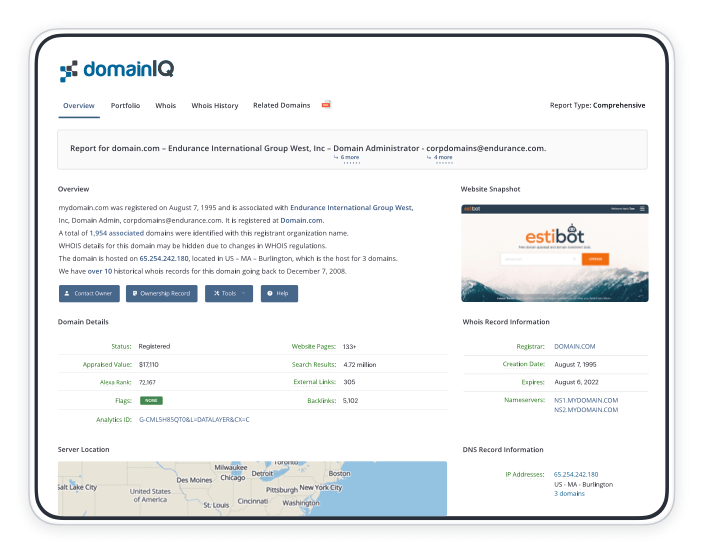Click the Alexa Rank value 72,167
Image resolution: width=703 pixels, height=554 pixels.
(147, 382)
